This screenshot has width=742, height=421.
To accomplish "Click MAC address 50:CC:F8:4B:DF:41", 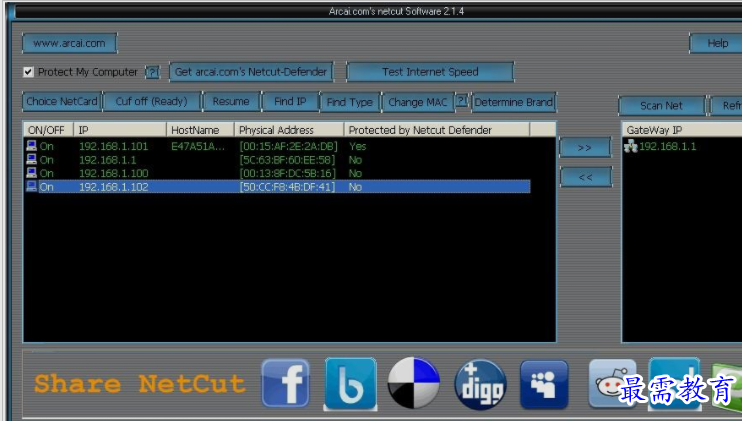I will (x=287, y=187).
